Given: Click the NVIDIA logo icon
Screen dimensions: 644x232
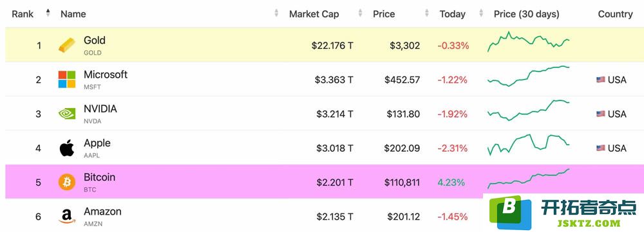Looking at the screenshot, I should pyautogui.click(x=67, y=114).
